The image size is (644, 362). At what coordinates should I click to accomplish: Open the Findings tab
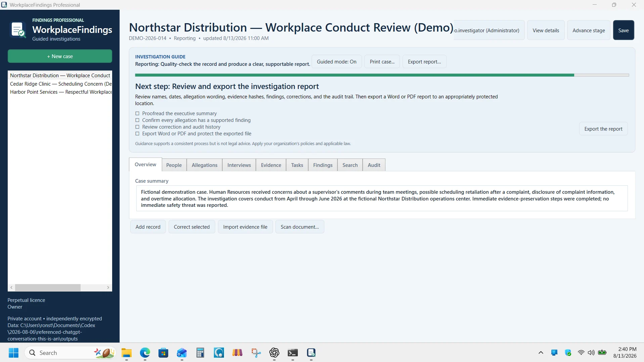coord(323,165)
